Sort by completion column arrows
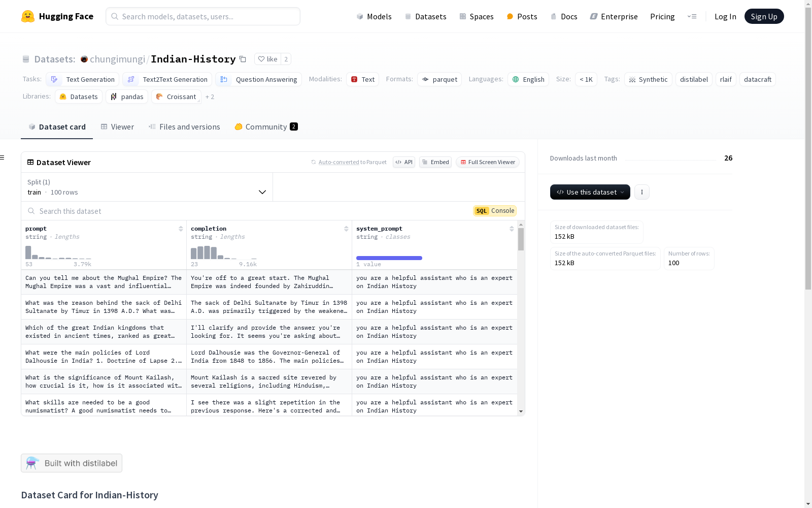The image size is (812, 508). [346, 229]
